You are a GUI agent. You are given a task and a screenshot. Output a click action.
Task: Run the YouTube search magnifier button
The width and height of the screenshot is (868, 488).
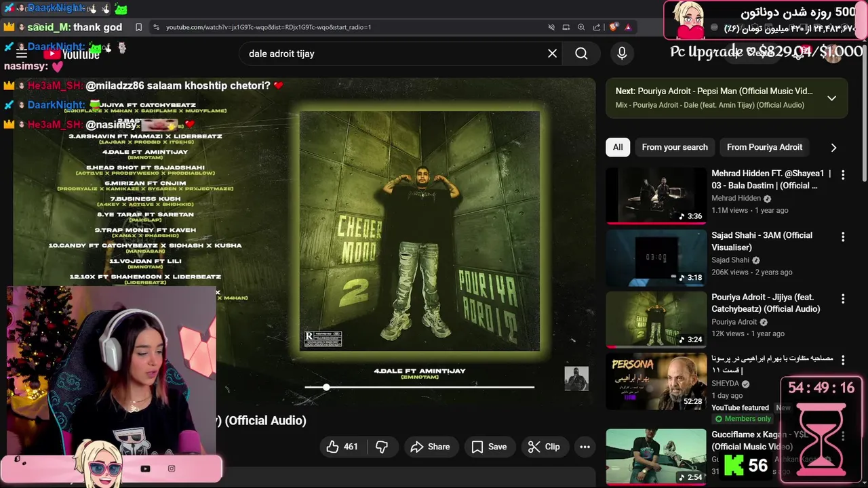point(581,54)
